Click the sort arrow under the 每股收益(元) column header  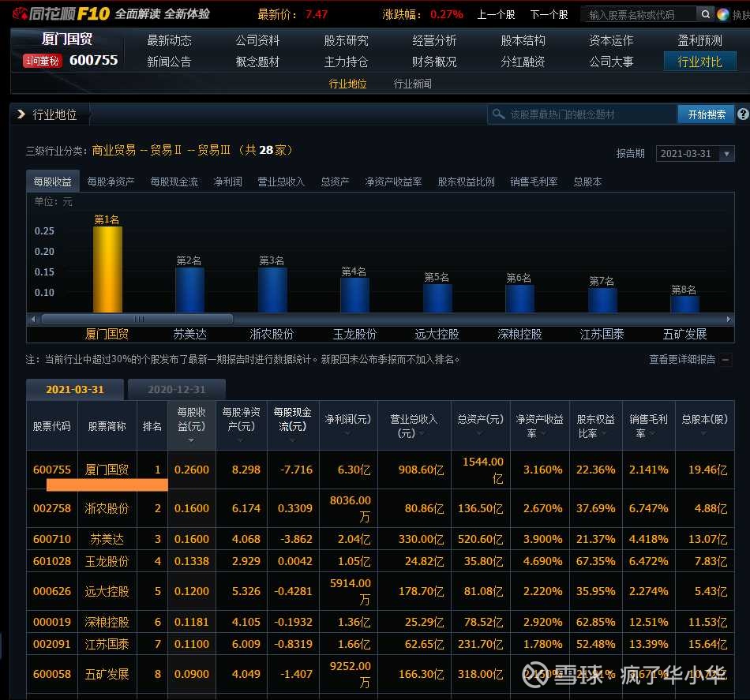point(191,440)
